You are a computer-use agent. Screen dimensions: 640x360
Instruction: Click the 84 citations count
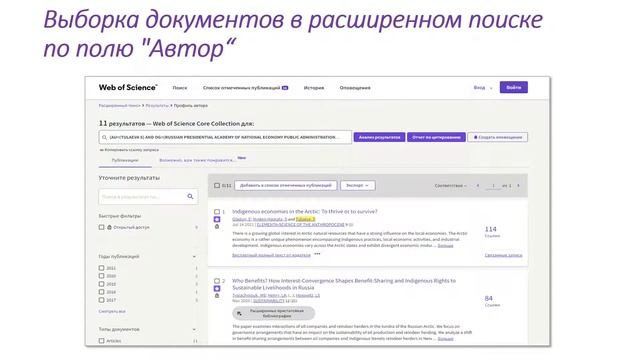tap(489, 298)
